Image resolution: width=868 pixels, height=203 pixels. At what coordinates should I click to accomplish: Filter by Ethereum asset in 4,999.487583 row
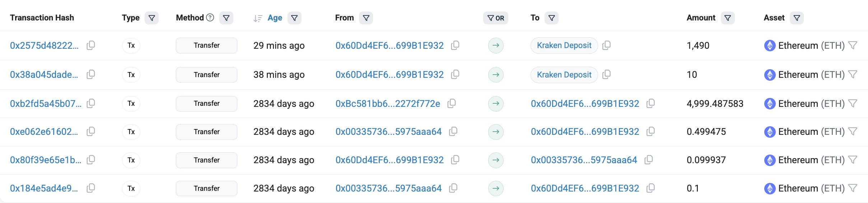(853, 103)
